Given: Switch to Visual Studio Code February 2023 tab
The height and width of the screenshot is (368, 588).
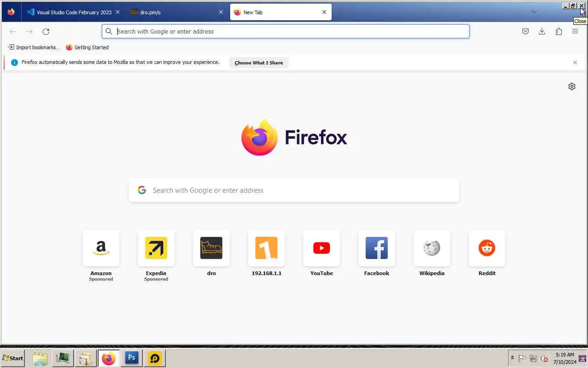Looking at the screenshot, I should point(73,12).
